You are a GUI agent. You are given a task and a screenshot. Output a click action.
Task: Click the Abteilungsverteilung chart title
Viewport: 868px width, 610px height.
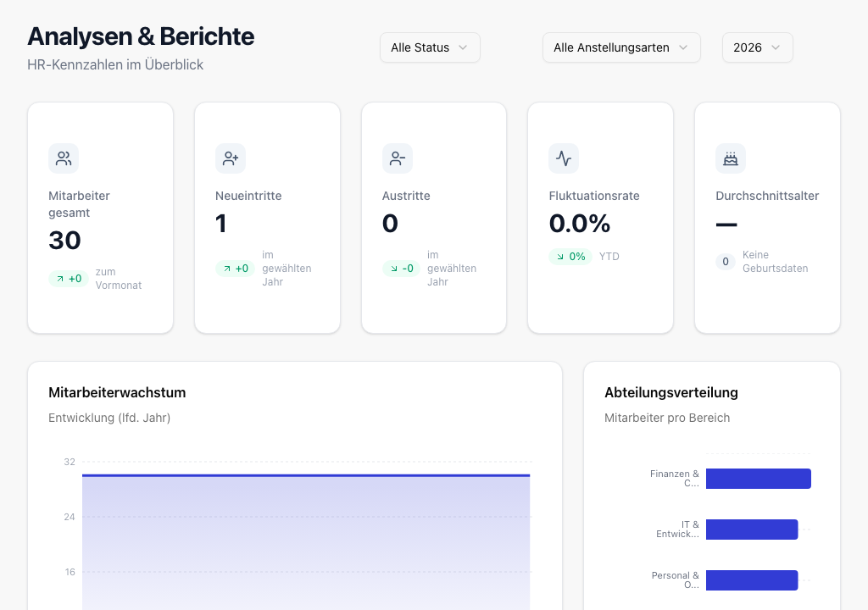point(671,392)
